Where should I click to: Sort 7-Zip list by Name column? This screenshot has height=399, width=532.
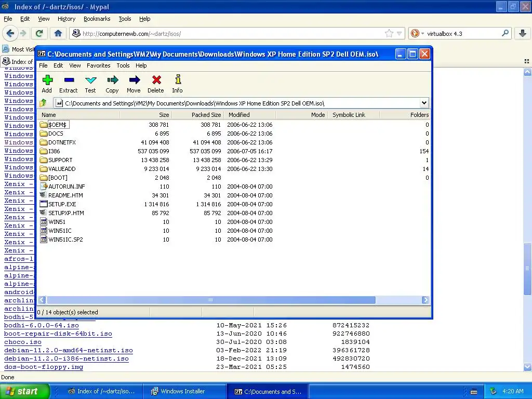78,115
